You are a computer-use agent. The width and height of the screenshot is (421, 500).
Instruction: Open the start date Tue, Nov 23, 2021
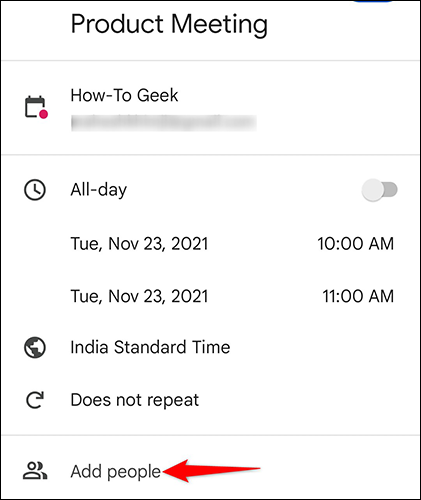(139, 244)
